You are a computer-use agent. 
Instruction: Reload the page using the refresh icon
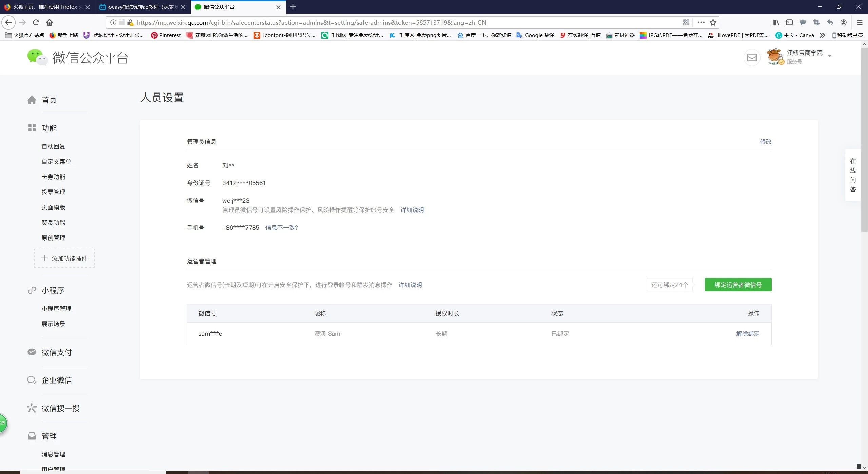36,22
